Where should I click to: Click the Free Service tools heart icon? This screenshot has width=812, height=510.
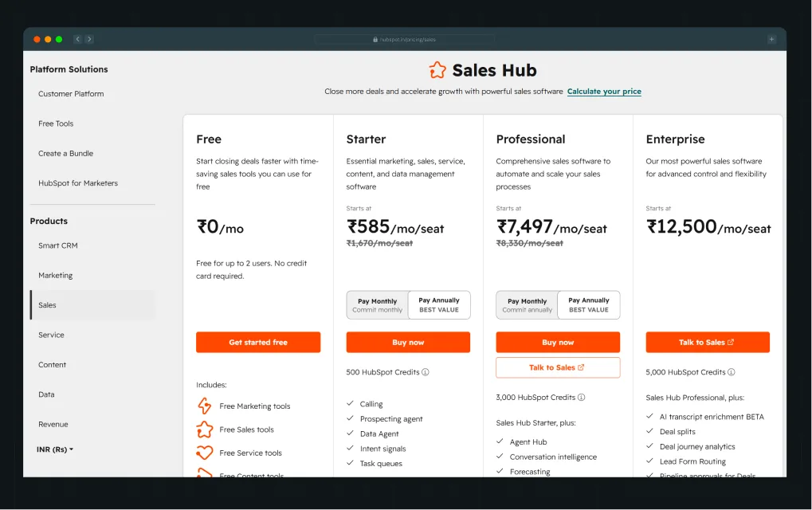[205, 453]
